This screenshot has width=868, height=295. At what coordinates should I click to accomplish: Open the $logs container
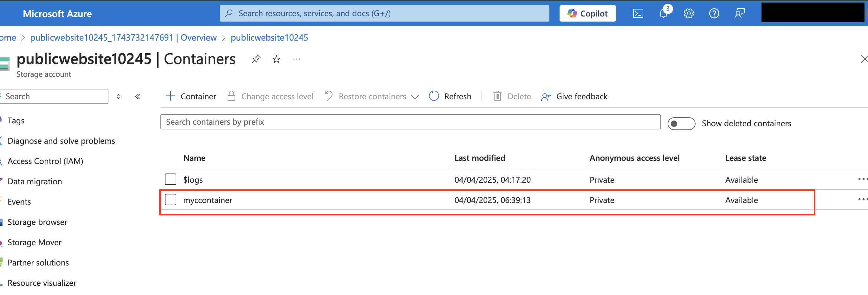tap(193, 180)
